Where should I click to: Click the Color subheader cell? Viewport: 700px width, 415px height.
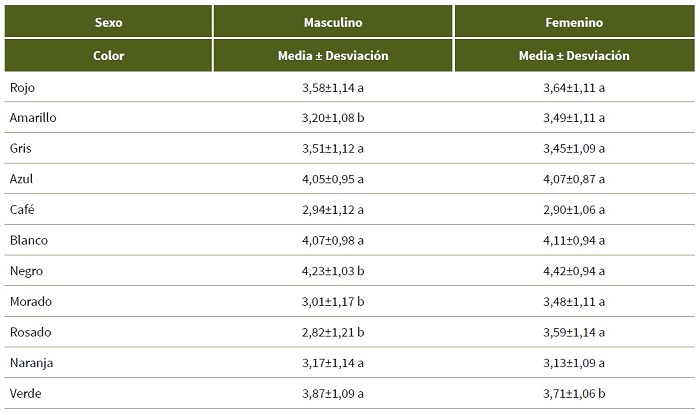click(108, 56)
